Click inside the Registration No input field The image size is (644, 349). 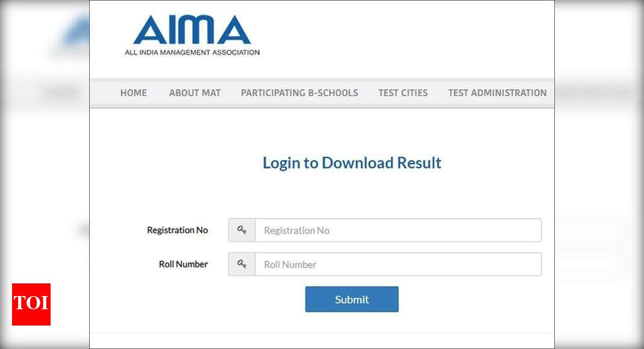coord(398,230)
